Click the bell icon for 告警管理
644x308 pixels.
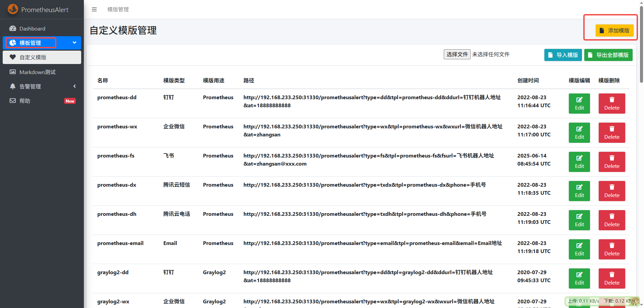(13, 86)
